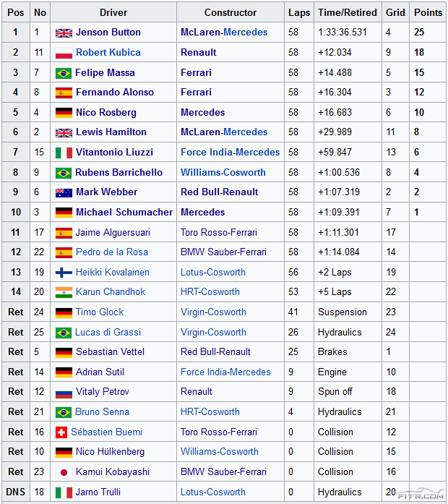Open Pedro de la Rosa's driver page
Screen dimensions: 448x504
pyautogui.click(x=112, y=252)
